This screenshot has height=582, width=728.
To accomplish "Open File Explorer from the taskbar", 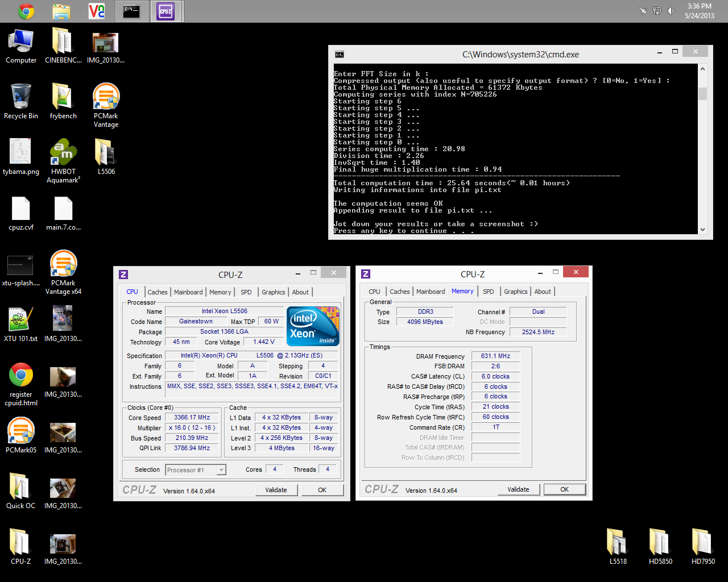I will pos(61,11).
